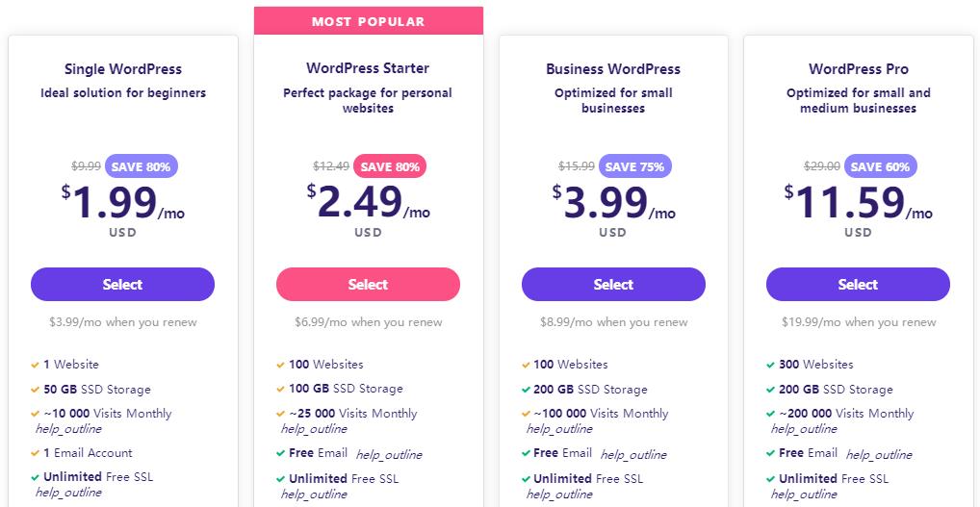Click the Most Popular banner

point(368,21)
